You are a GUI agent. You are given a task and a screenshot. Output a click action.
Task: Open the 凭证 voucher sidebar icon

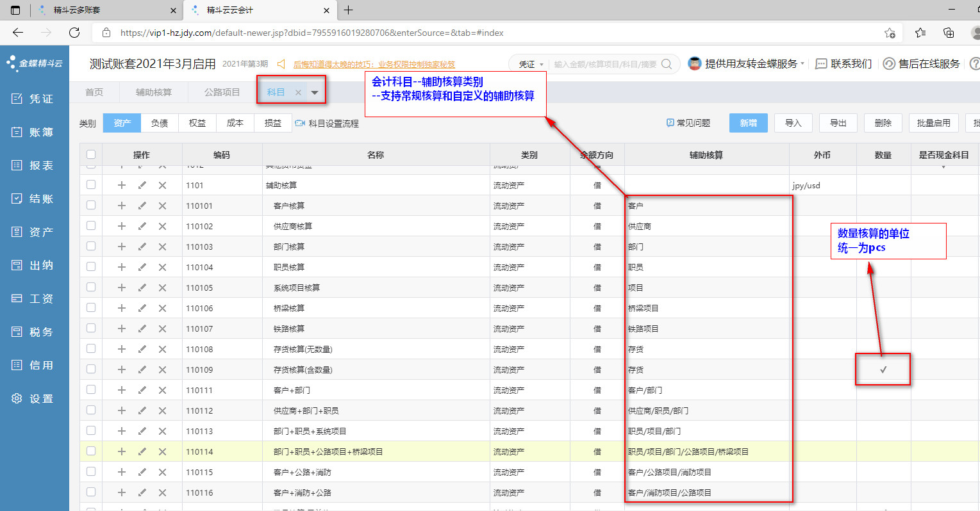point(17,99)
